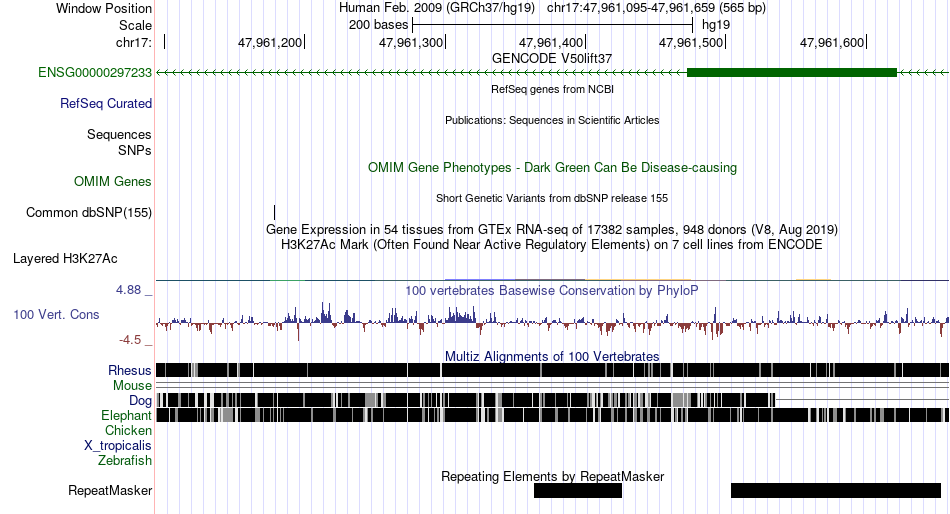Select the Rhesus alignment row label
Viewport: 950px width, 514px height.
[130, 370]
